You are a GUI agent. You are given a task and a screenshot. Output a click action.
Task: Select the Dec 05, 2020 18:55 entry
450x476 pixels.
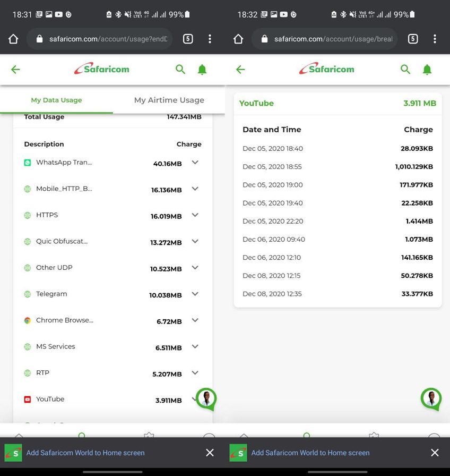[x=337, y=167]
